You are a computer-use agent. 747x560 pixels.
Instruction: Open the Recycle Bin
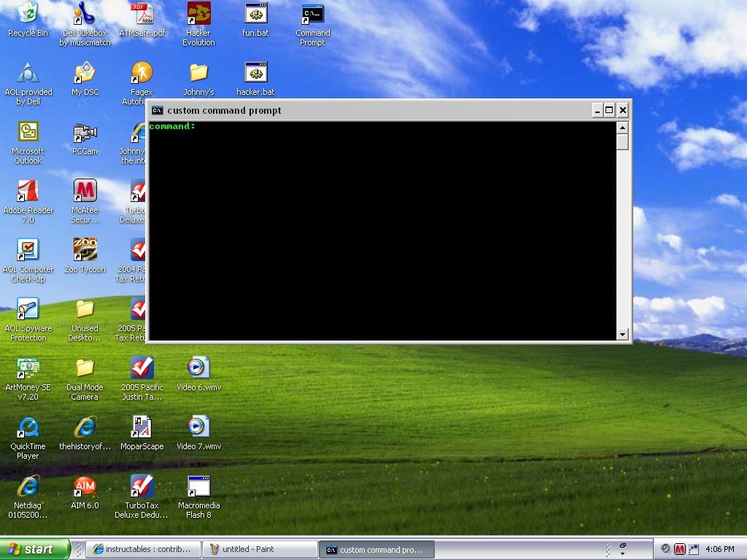point(28,15)
